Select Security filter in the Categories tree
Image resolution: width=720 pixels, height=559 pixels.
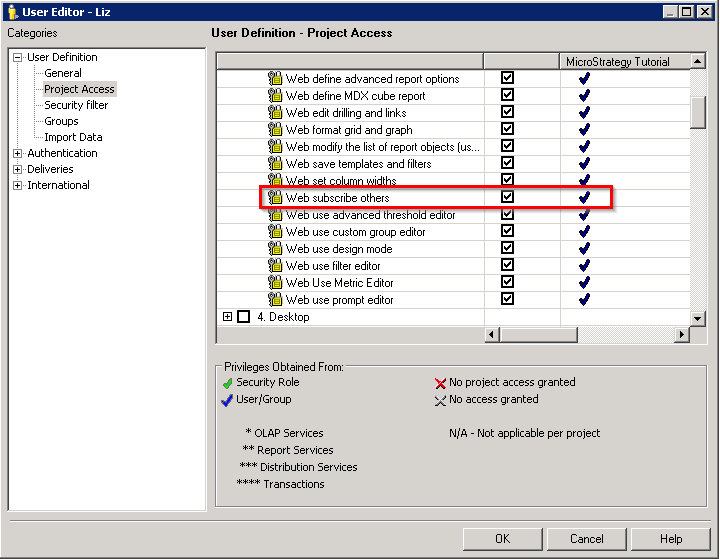[x=76, y=105]
